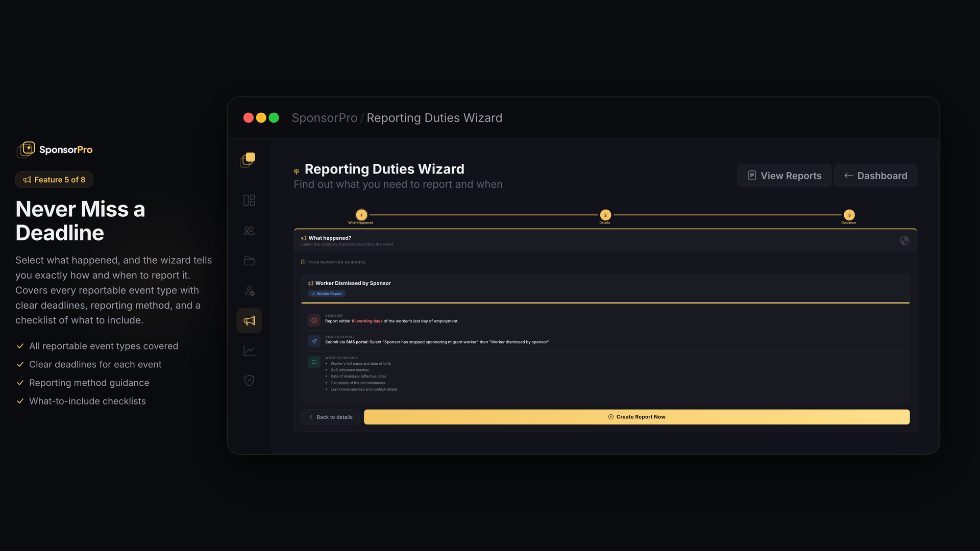Click the workers group icon in the sidebar
Screen dimensions: 980x551
[x=249, y=230]
